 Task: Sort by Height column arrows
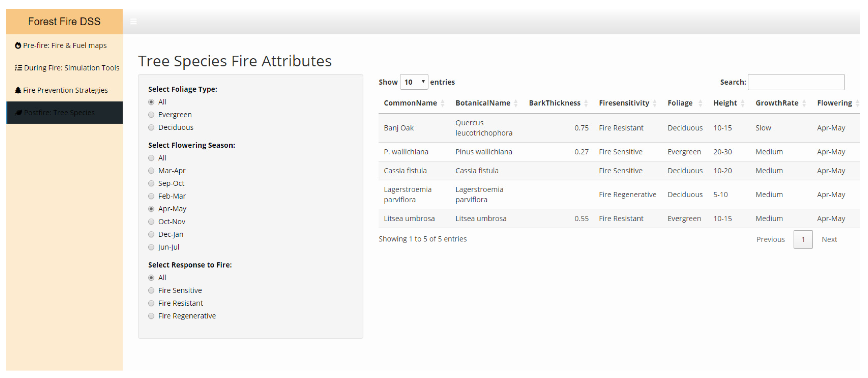point(742,103)
